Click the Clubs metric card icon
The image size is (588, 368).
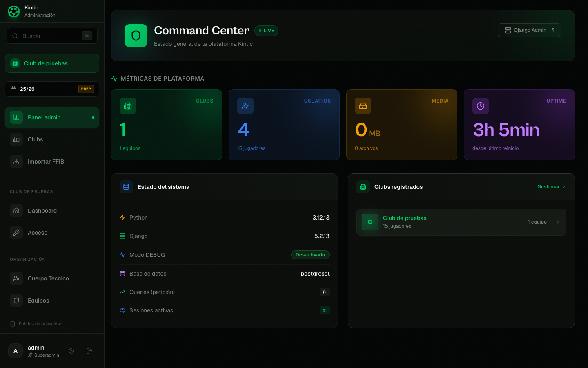point(128,106)
